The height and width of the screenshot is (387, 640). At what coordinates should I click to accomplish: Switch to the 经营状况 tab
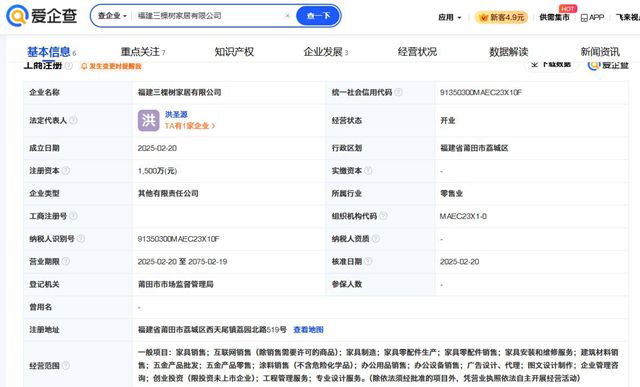pos(417,52)
